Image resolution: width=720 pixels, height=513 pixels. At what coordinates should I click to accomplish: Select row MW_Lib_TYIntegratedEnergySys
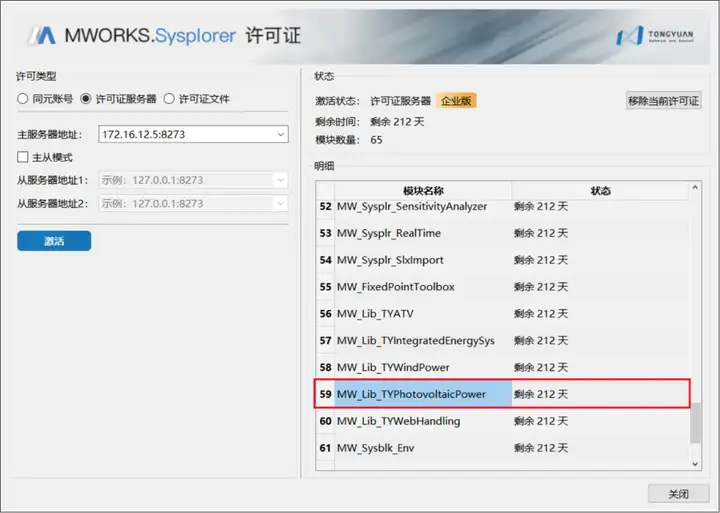[x=502, y=341]
